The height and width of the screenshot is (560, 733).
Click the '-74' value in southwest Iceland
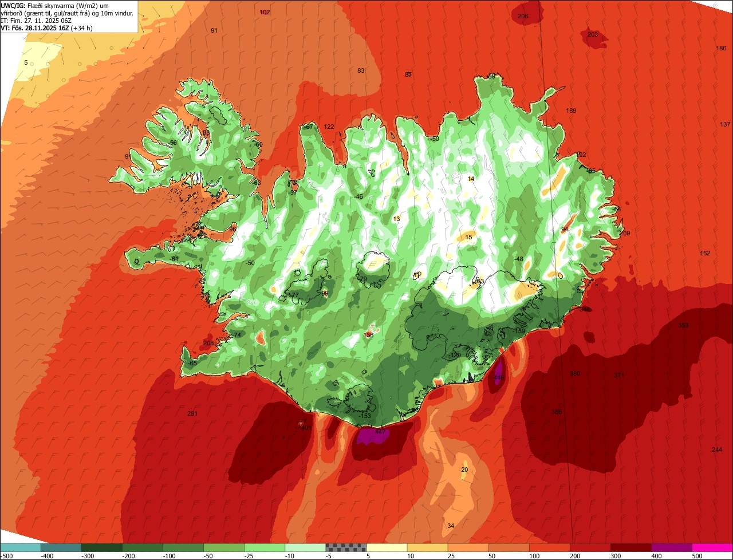coord(236,335)
